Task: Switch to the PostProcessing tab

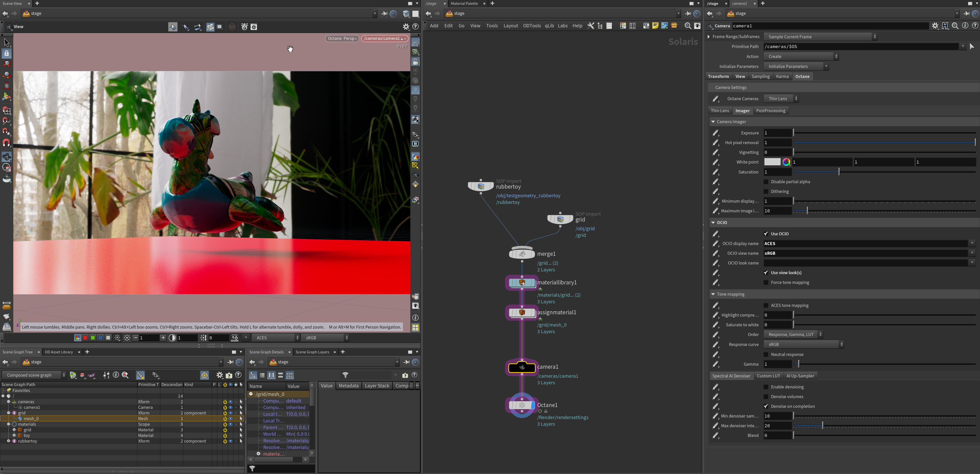Action: pos(770,111)
